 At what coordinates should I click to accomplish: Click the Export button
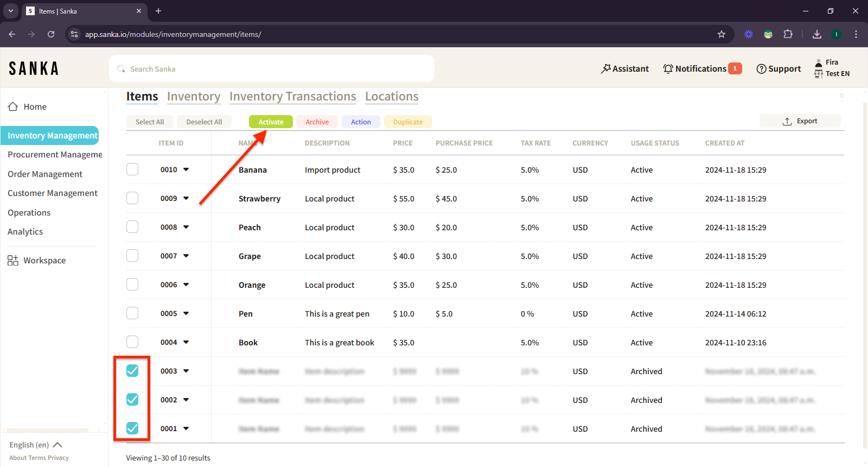pyautogui.click(x=800, y=121)
